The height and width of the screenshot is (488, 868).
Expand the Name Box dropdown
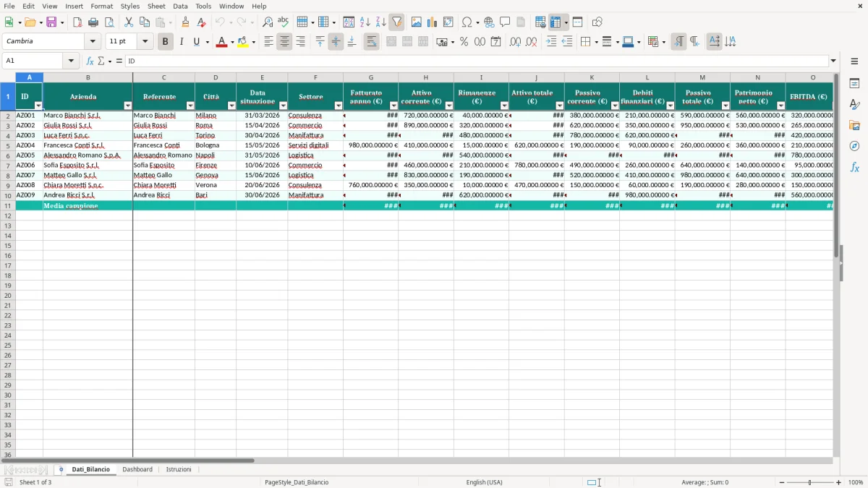point(72,61)
